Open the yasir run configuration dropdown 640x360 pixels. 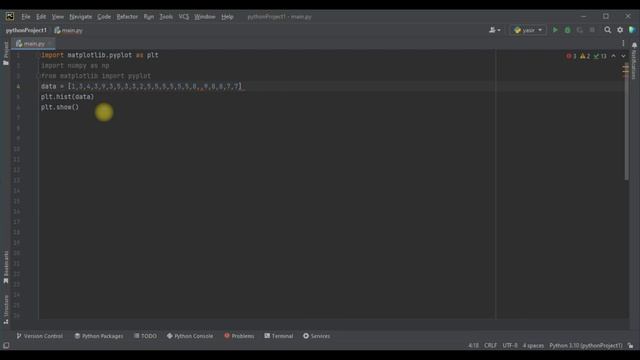pyautogui.click(x=528, y=30)
